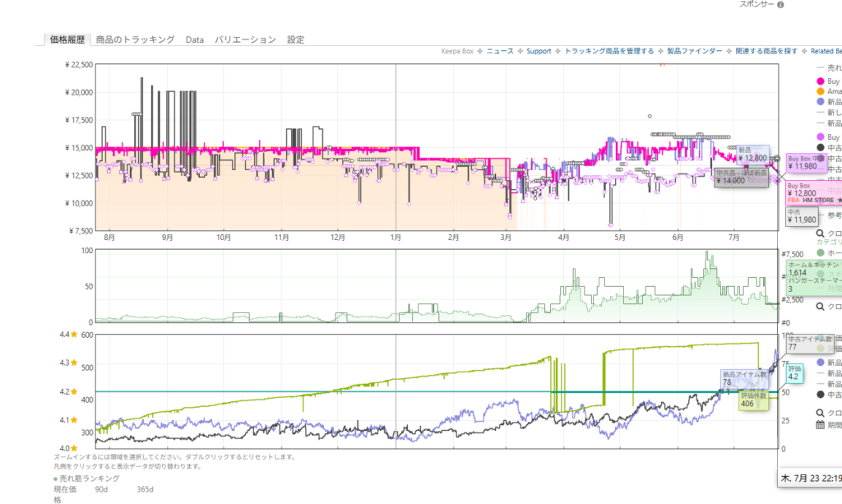The image size is (842, 504).
Task: Toggle the 参考 legend line entry
Action: [829, 215]
